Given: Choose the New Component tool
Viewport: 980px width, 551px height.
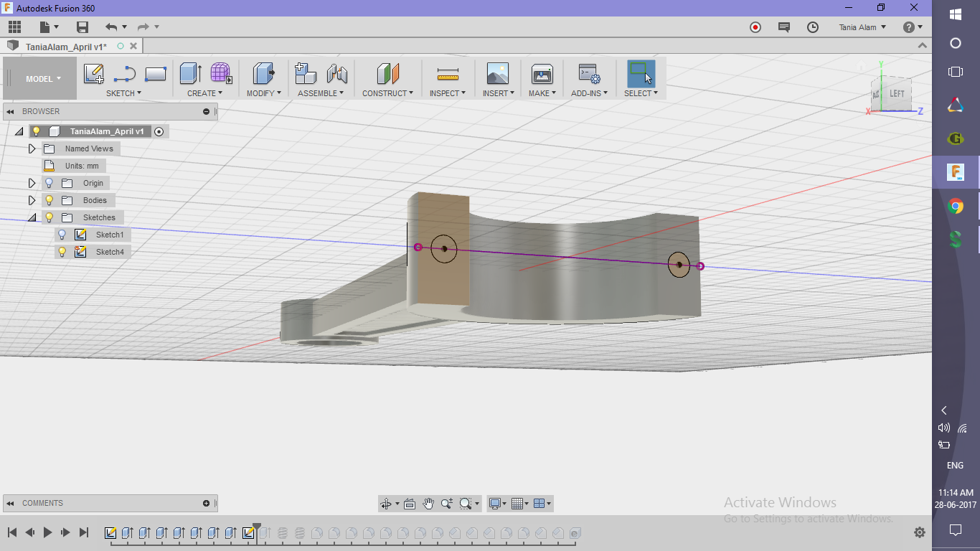Looking at the screenshot, I should [306, 74].
